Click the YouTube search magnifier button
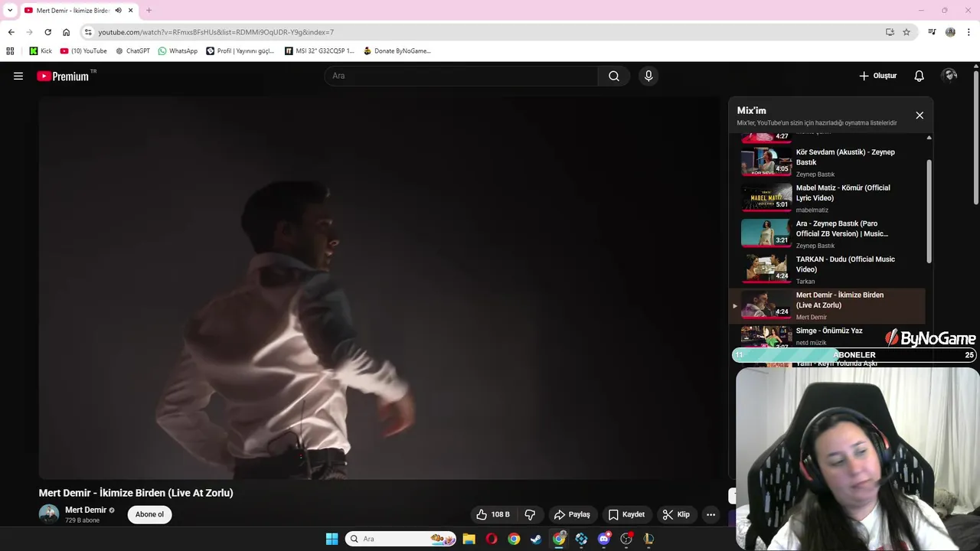 pyautogui.click(x=614, y=76)
